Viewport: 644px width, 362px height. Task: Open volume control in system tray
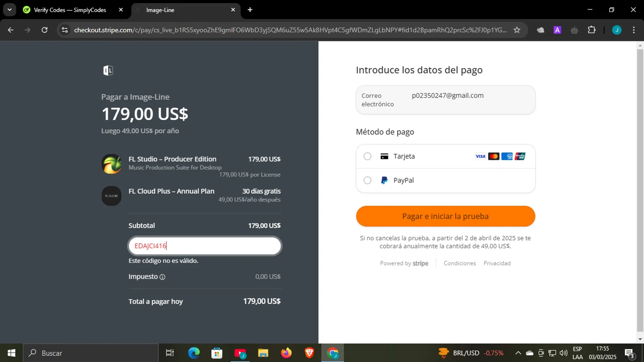[564, 353]
